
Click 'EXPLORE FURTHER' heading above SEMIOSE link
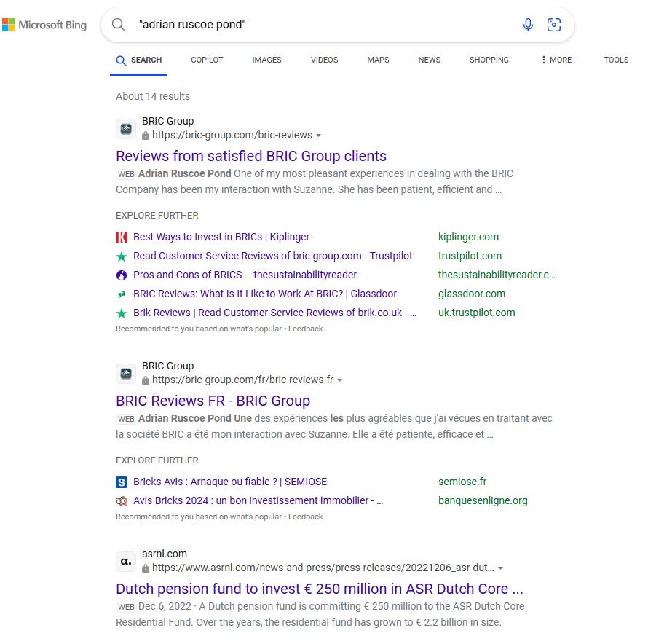(157, 460)
